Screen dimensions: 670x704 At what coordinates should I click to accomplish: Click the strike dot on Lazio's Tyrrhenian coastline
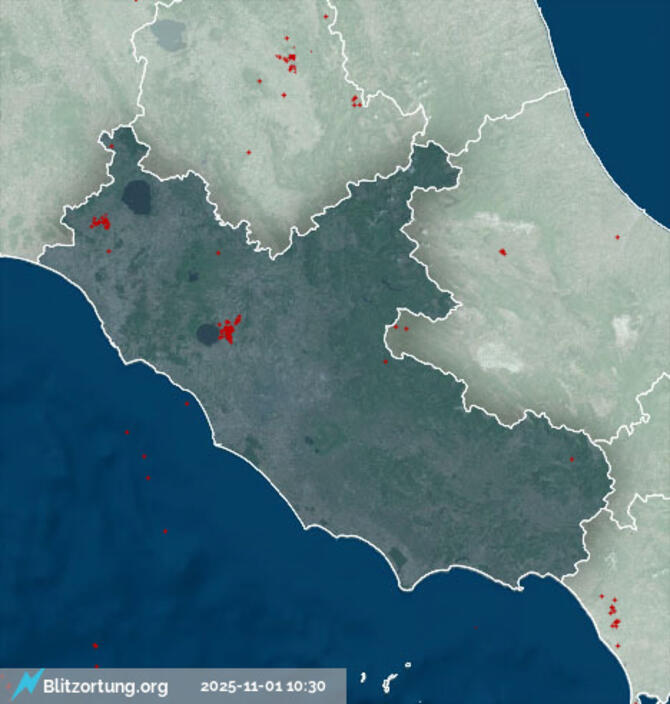[x=187, y=404]
